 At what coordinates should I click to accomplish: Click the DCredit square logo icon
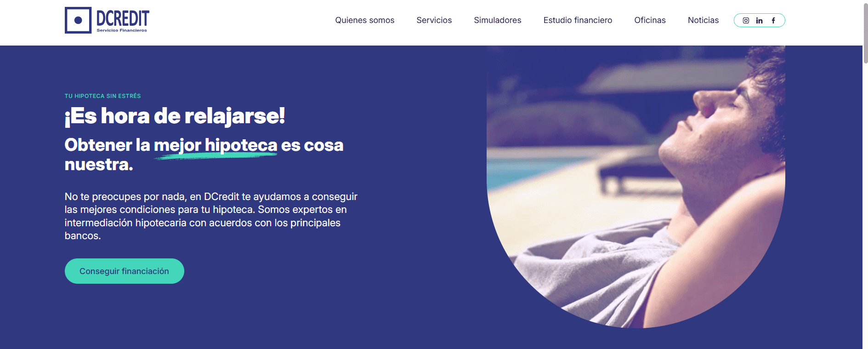[x=78, y=20]
